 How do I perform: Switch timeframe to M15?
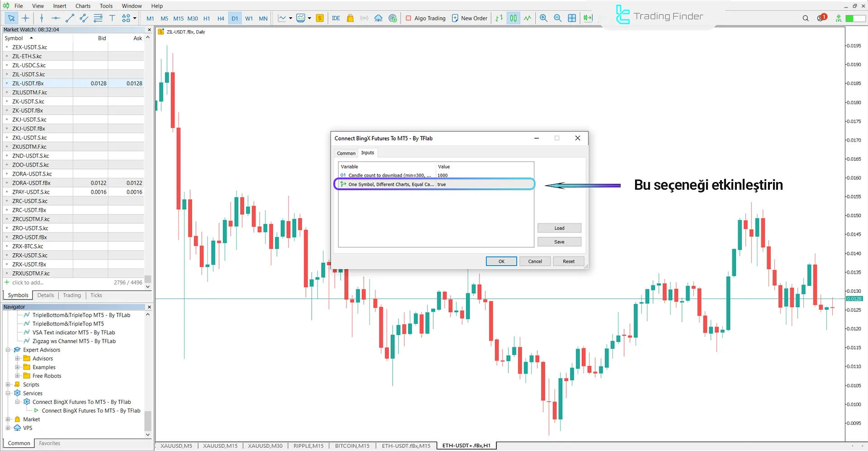click(x=179, y=19)
